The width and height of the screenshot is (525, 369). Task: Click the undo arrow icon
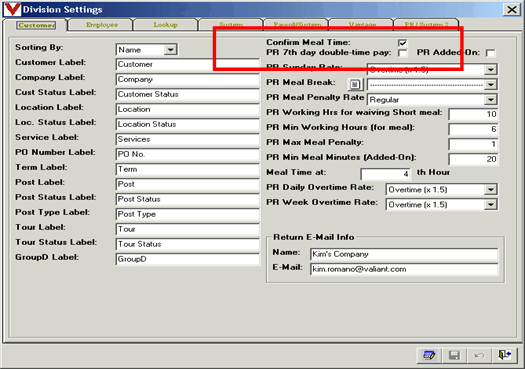pos(479,355)
